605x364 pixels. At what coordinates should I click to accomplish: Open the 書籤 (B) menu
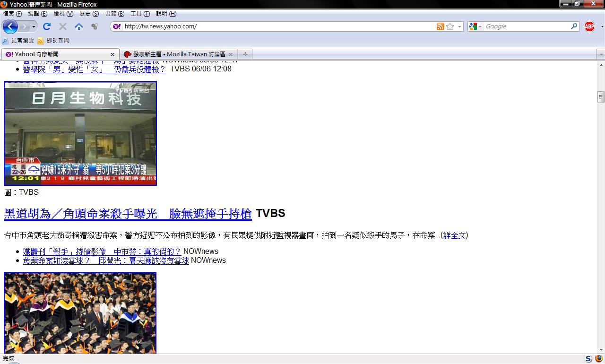[x=115, y=14]
